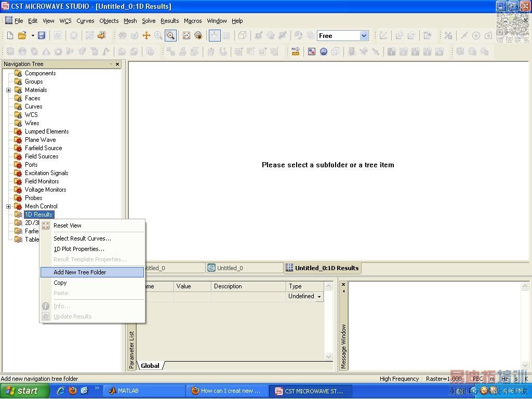Screen dimensions: 532x399
Task: Open the File menu
Action: pos(19,21)
